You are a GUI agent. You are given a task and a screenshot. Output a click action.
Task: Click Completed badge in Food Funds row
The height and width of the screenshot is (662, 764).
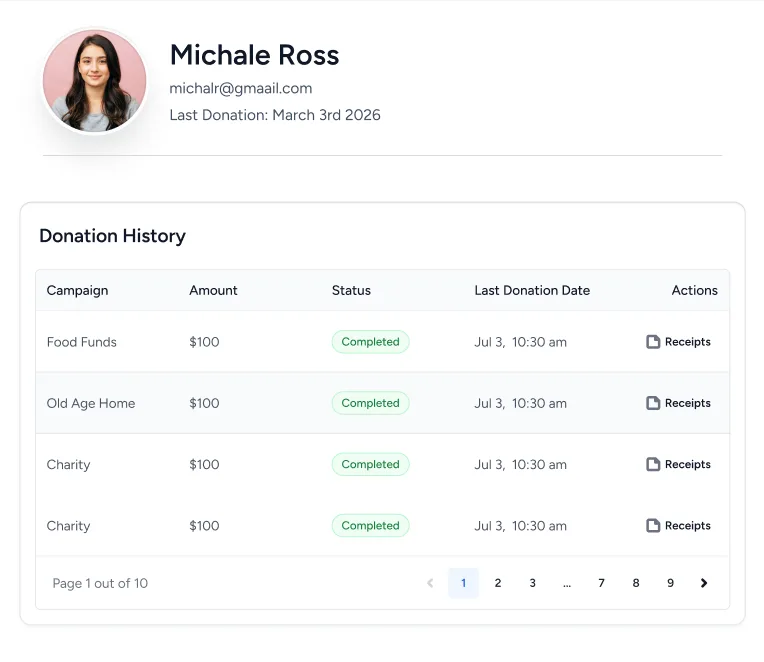pyautogui.click(x=370, y=342)
